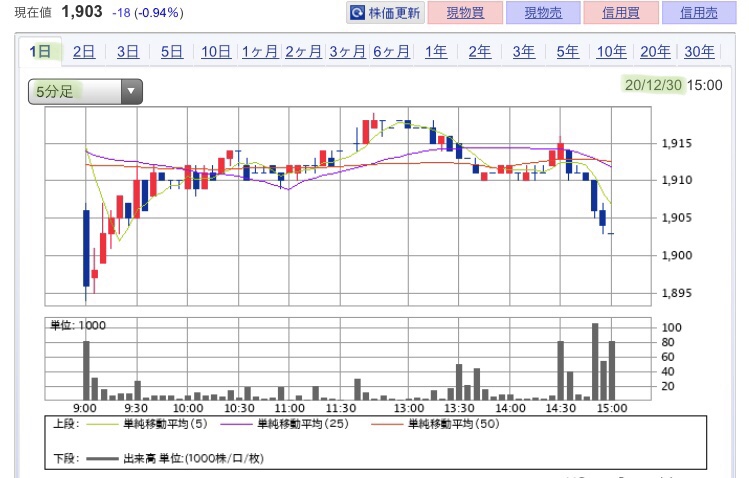Click the 株価更新 refresh button
The image size is (749, 478).
coord(385,12)
